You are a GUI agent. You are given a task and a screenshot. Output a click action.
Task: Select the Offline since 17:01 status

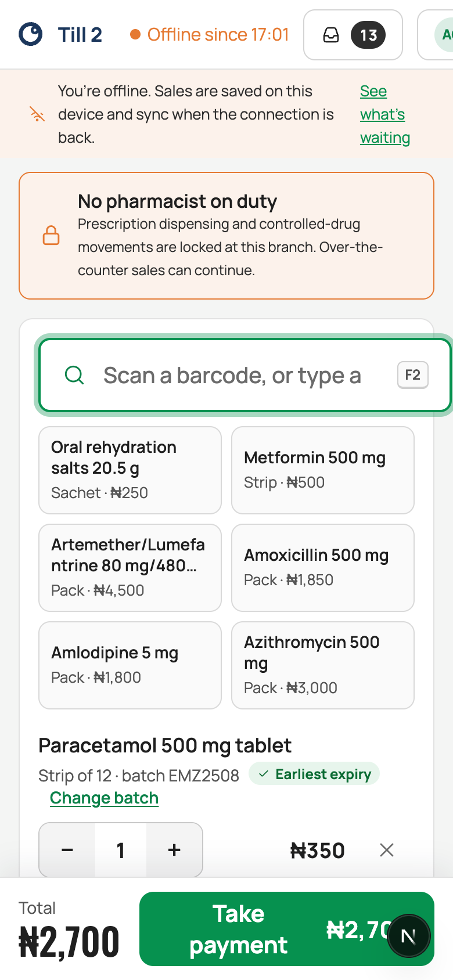[210, 35]
